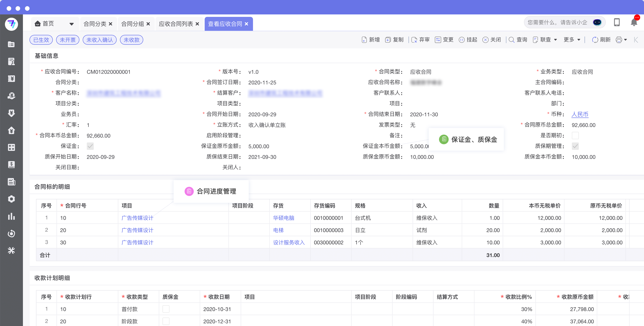
Task: Click the 复制 copy toolbar button
Action: click(394, 40)
